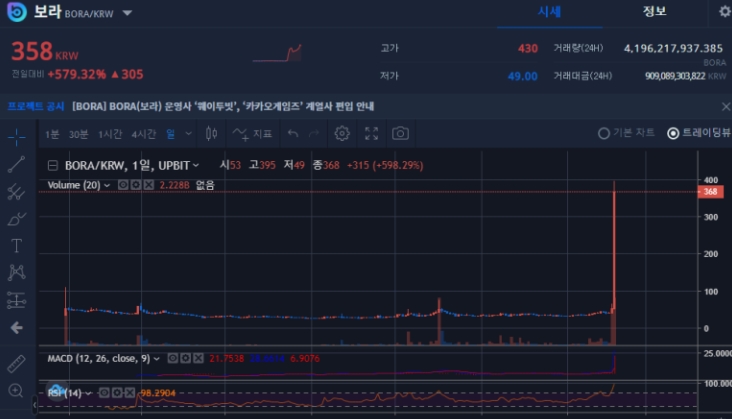Click the mini price sparkline thumbnail
732x419 pixels.
click(277, 53)
